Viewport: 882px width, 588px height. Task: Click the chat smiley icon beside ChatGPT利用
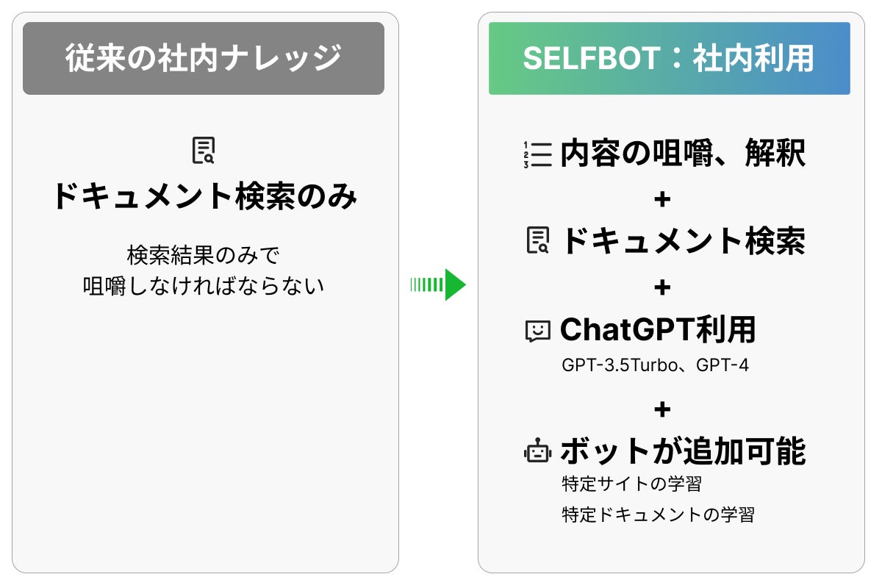538,331
